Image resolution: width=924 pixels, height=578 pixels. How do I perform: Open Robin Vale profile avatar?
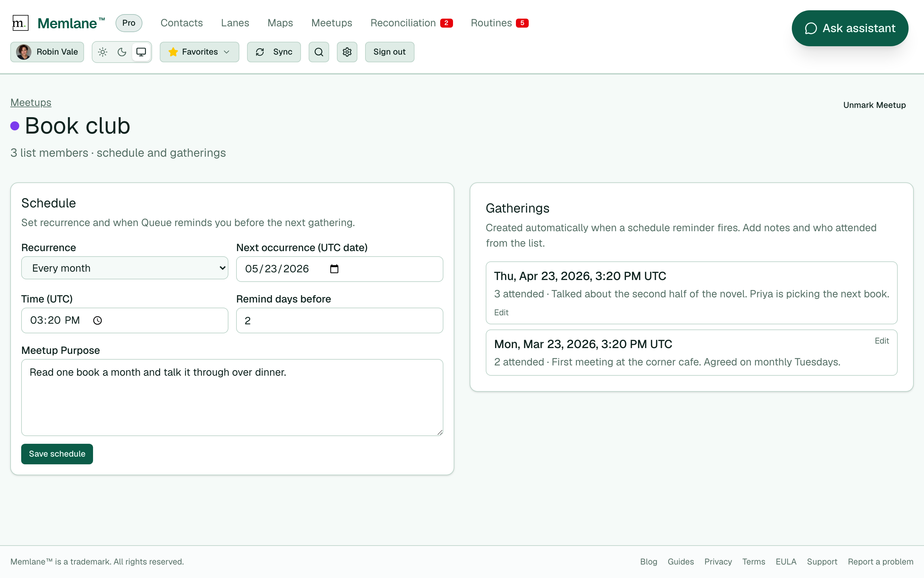tap(24, 52)
